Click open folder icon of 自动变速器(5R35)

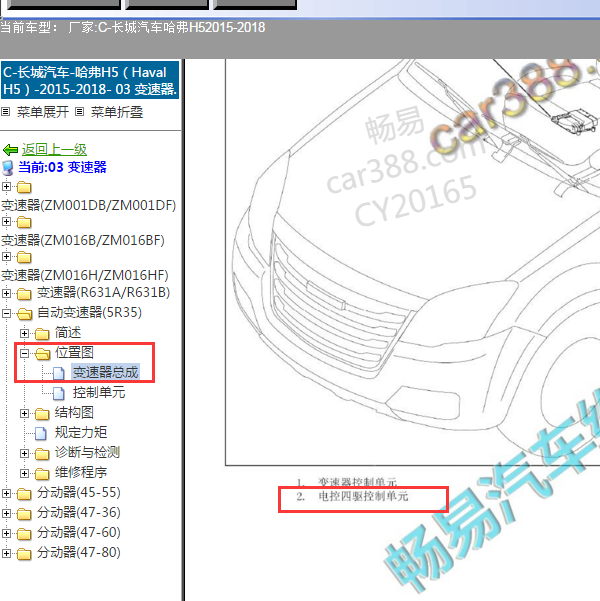(x=25, y=314)
